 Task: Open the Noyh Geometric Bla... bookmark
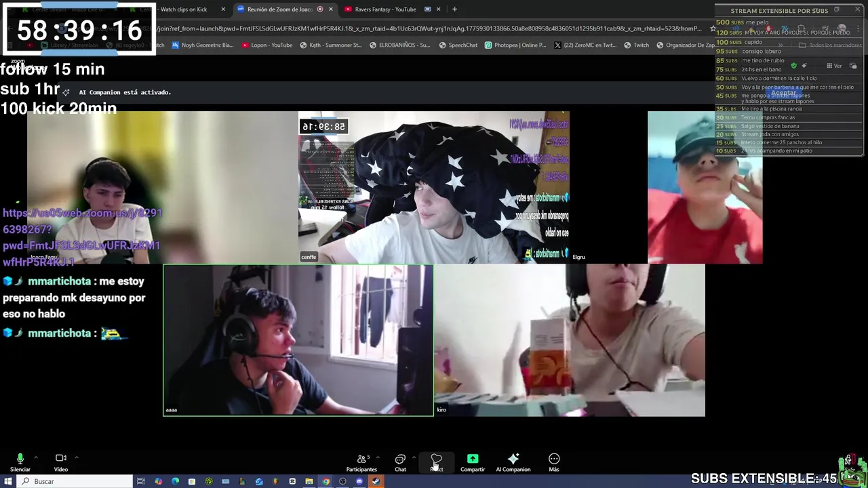(x=203, y=45)
